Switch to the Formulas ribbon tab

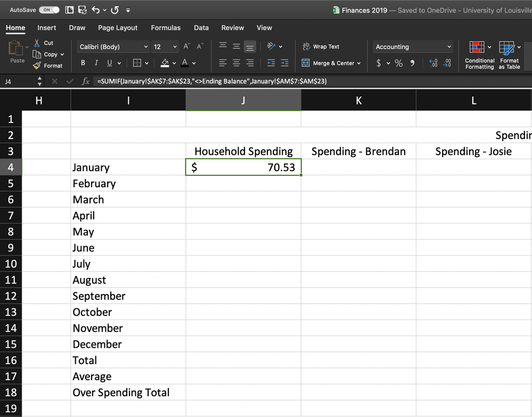tap(166, 28)
